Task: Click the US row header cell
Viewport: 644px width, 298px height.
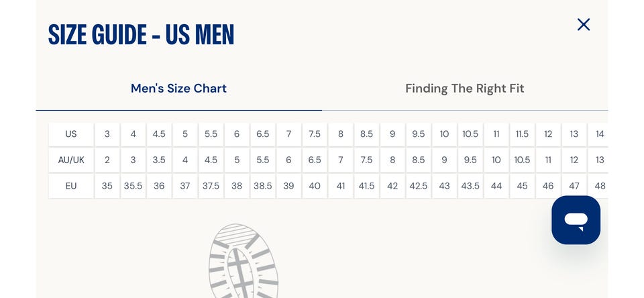Action: pos(71,134)
